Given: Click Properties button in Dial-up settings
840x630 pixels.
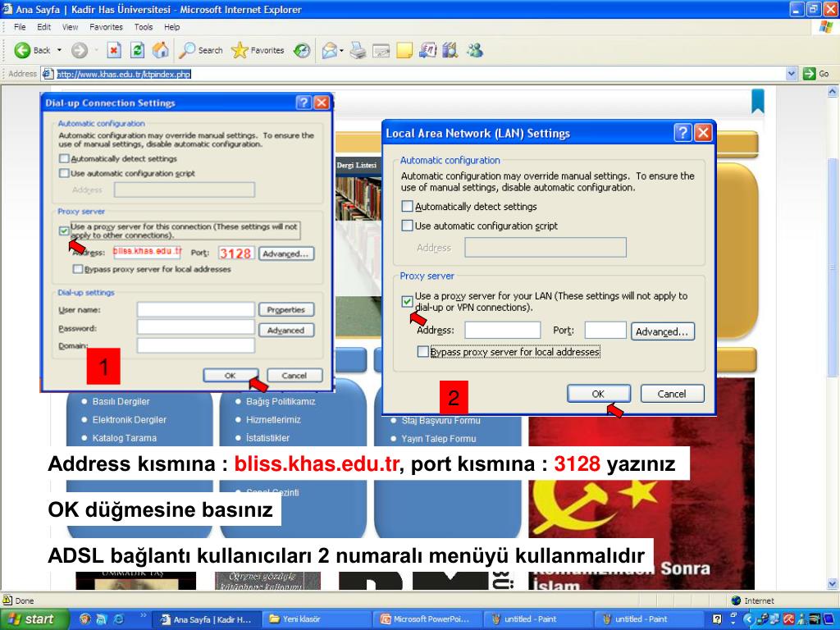Looking at the screenshot, I should [x=286, y=309].
